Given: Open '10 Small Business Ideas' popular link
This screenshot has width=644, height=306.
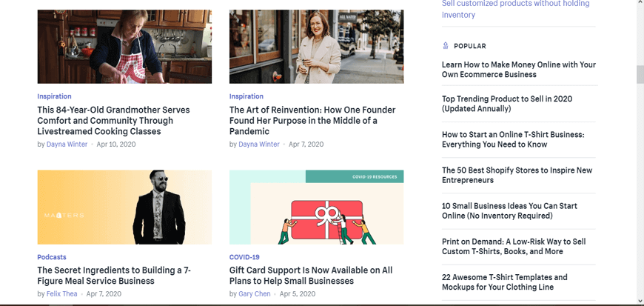Looking at the screenshot, I should pyautogui.click(x=509, y=210).
